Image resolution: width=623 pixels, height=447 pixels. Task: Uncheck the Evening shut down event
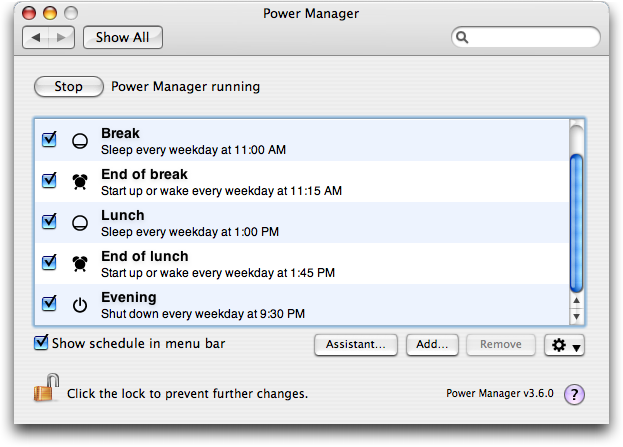(x=49, y=303)
